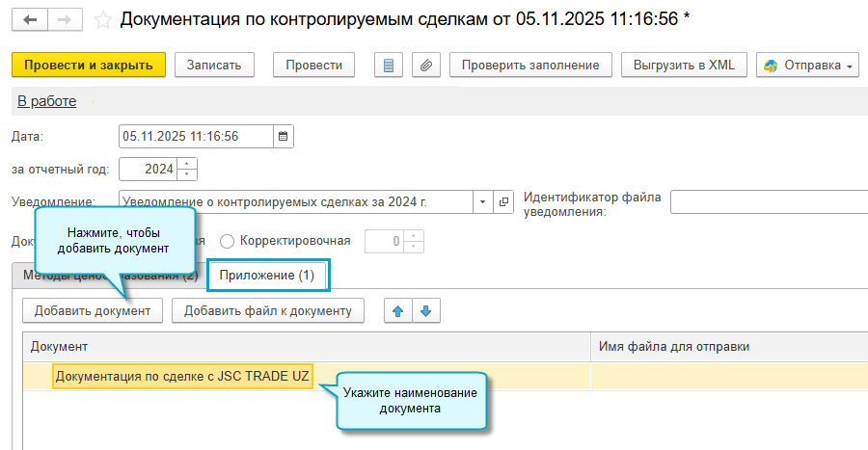
Task: Open the Отправка dropdown menu
Action: coord(808,65)
